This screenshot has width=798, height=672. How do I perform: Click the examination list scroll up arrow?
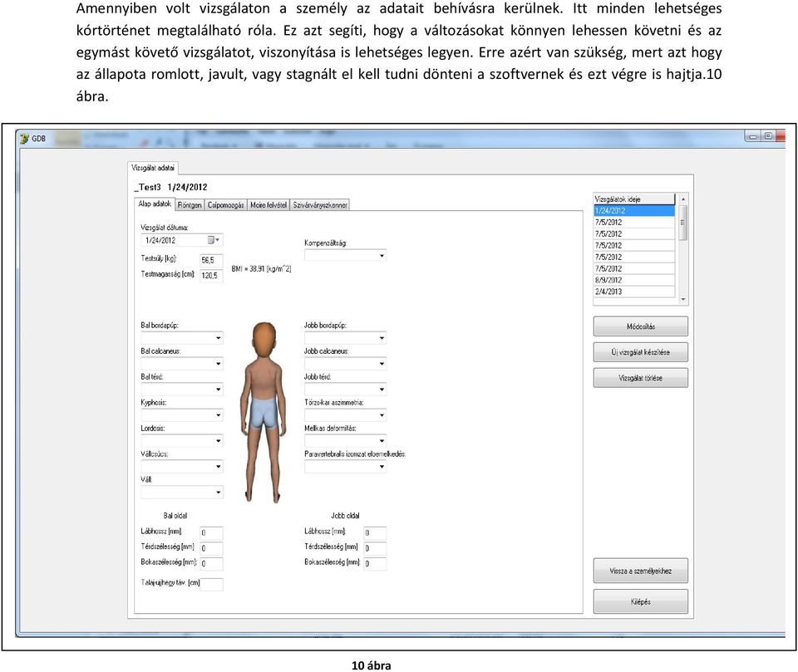tap(683, 199)
